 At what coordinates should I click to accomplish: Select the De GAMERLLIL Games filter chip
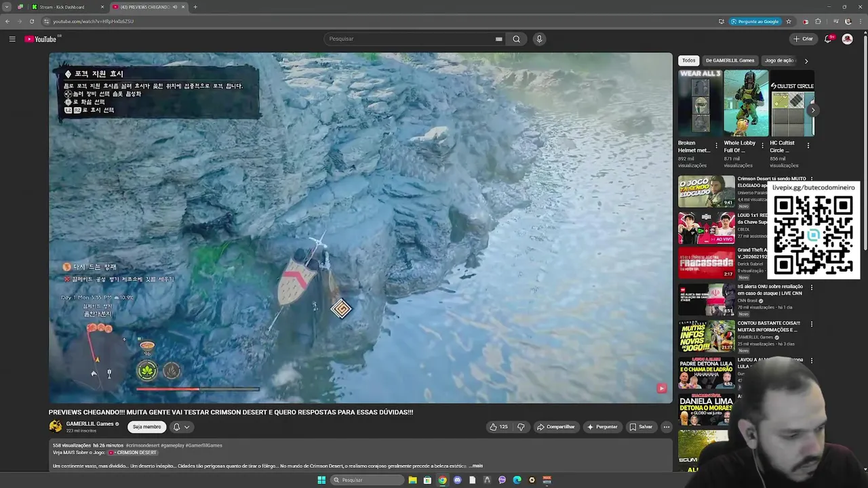pos(730,60)
